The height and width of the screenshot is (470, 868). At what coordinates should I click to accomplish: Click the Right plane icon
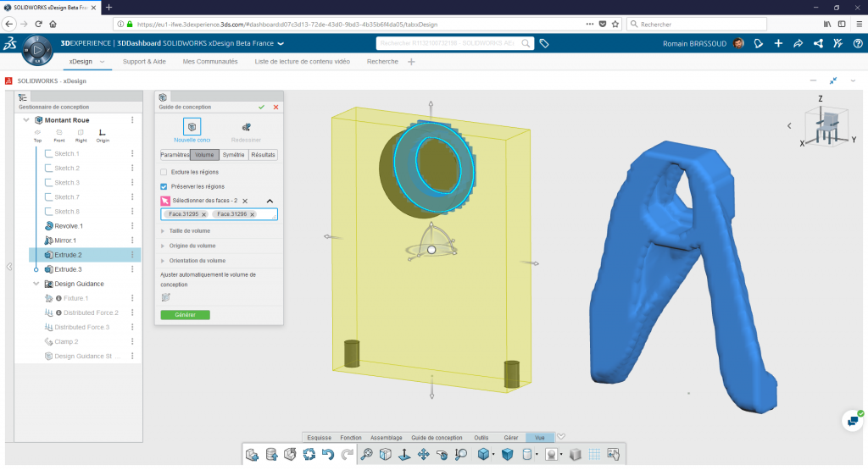(x=81, y=133)
